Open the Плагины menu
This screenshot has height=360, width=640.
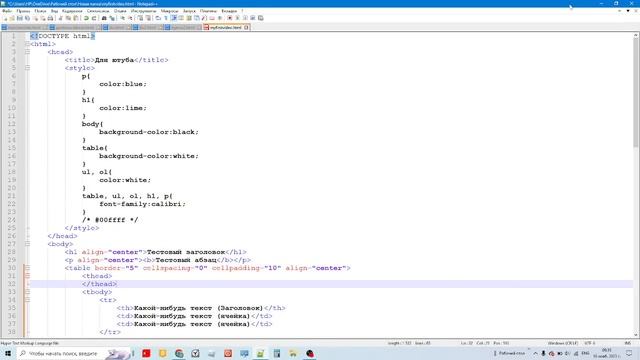point(208,11)
